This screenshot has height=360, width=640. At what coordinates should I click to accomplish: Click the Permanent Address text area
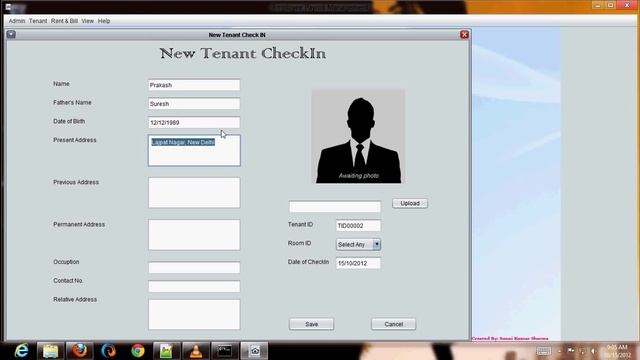(x=194, y=235)
